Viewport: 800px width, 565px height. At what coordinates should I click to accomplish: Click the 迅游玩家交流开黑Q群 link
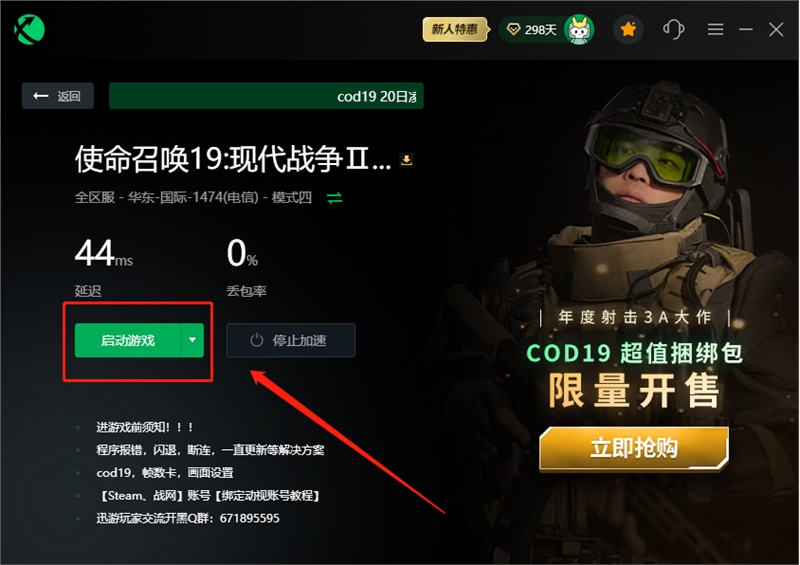tap(188, 518)
